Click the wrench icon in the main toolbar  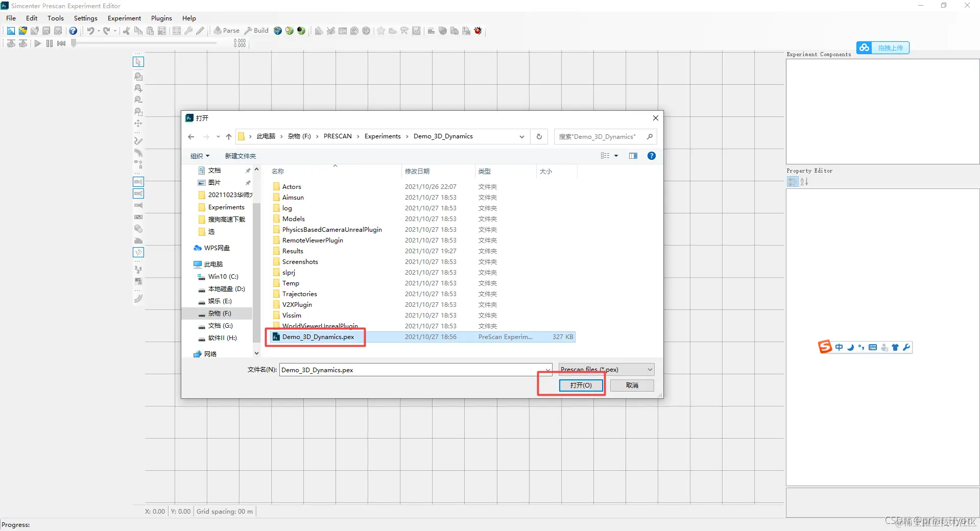coord(188,31)
